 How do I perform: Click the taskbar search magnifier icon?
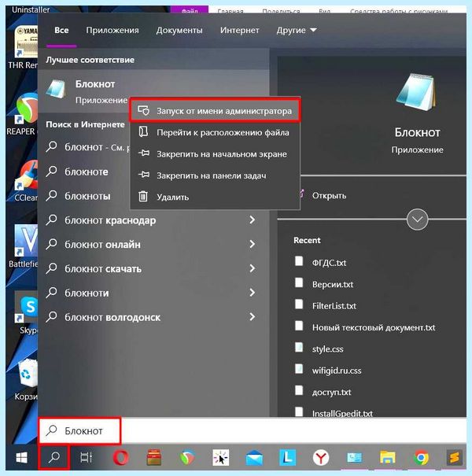[54, 457]
